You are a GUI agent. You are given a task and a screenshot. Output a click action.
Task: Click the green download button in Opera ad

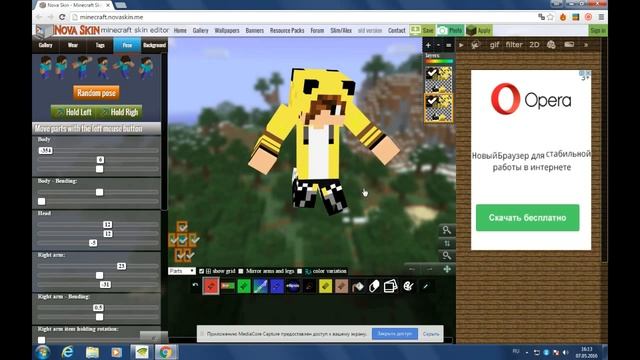point(527,218)
